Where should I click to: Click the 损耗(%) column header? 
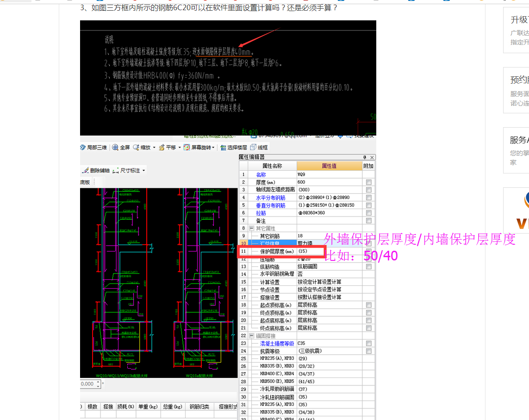(x=125, y=407)
